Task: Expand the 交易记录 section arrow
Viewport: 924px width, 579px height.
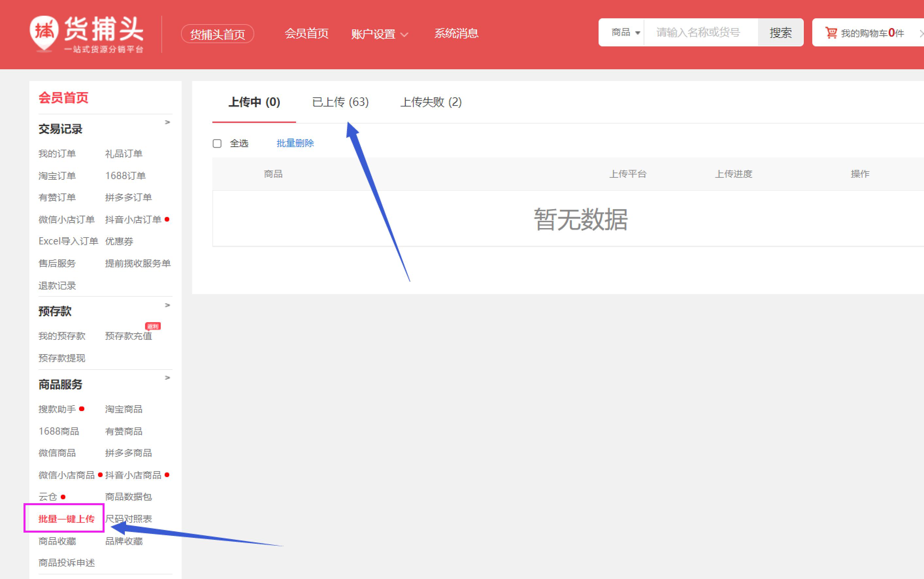Action: 167,122
